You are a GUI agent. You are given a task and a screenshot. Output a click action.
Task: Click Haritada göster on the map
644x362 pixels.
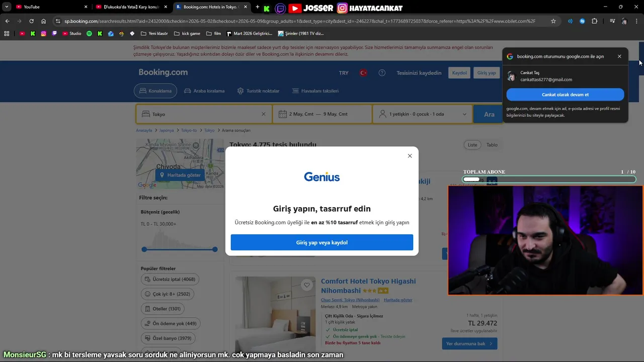click(180, 175)
